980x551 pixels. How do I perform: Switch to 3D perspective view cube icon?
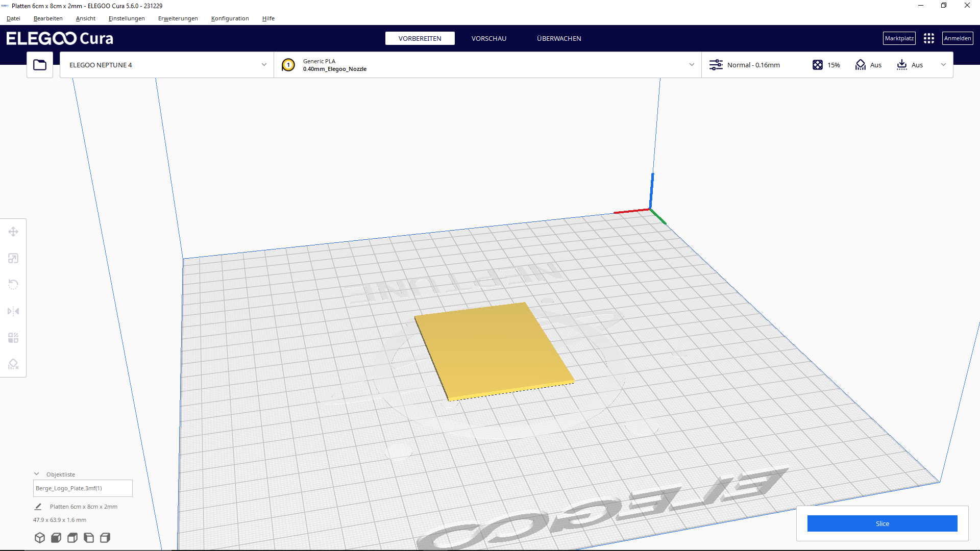coord(40,538)
